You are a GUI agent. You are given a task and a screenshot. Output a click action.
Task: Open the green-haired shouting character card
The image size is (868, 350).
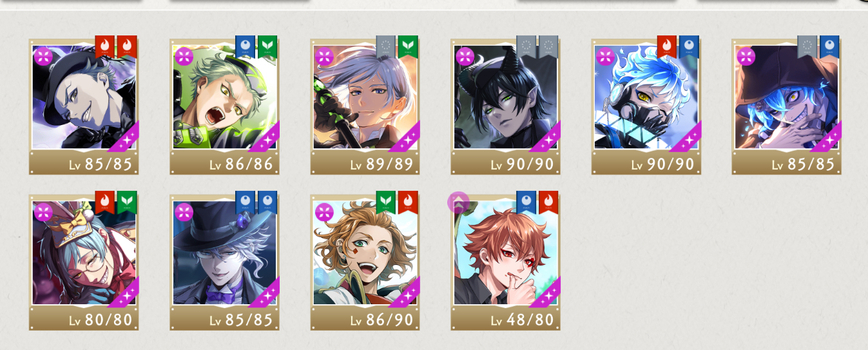pyautogui.click(x=224, y=106)
